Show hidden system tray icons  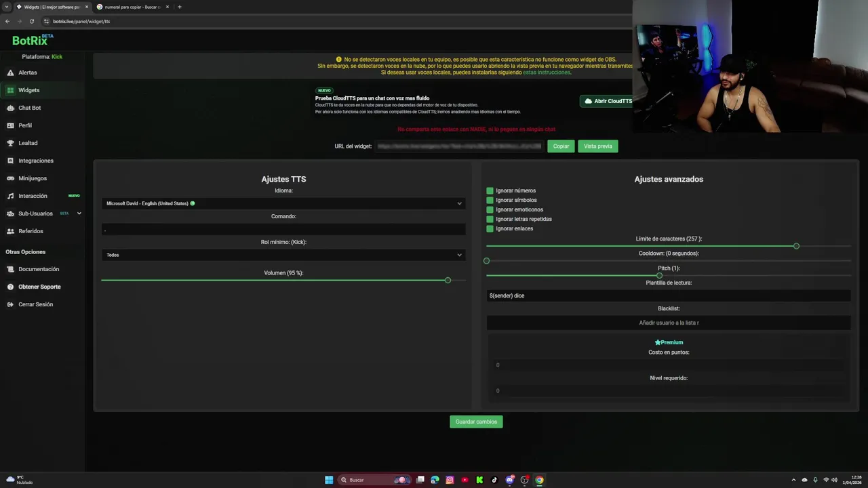click(793, 480)
